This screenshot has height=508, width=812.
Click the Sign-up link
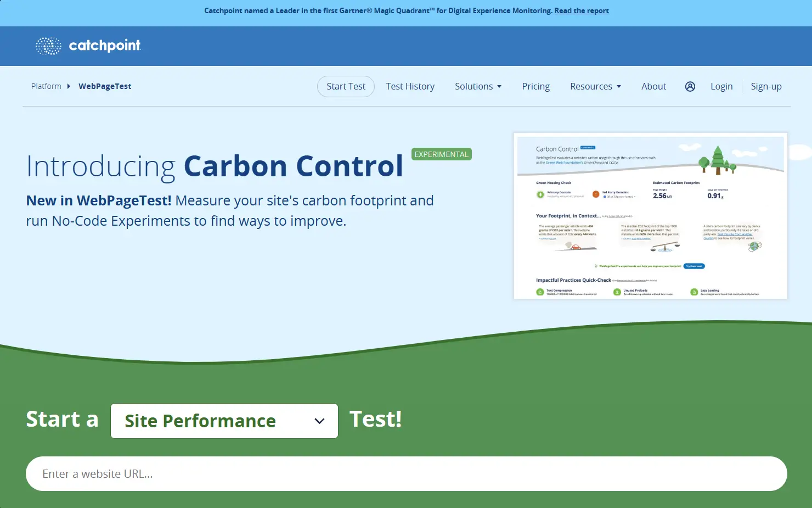click(766, 86)
